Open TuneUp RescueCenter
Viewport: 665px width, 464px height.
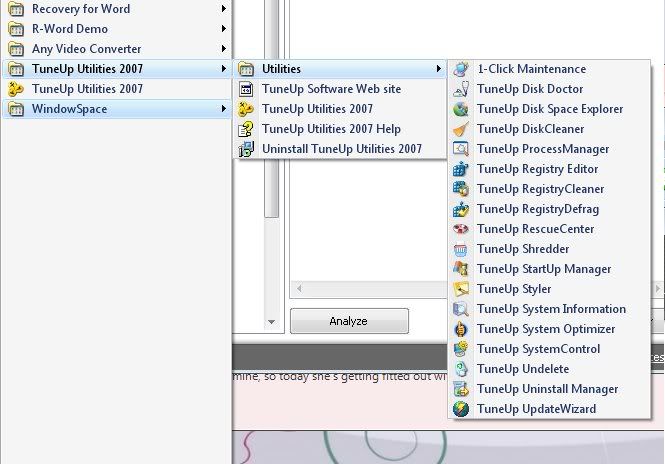550,229
